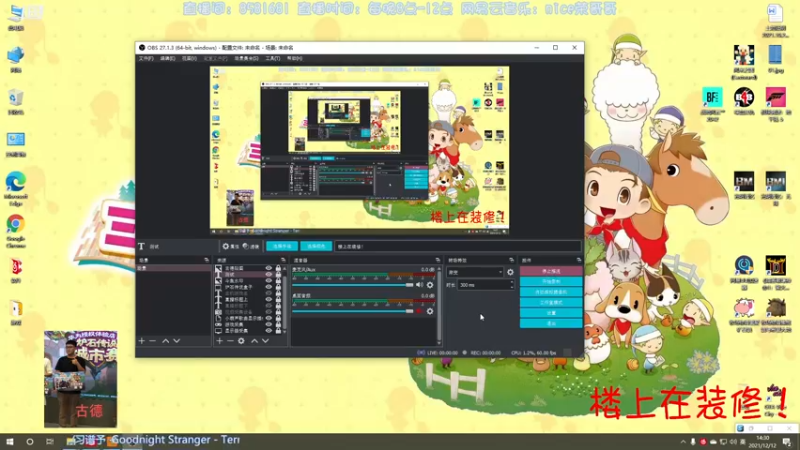Image resolution: width=800 pixels, height=450 pixels.
Task: Increase transition duration with up stepper arrow
Action: coord(512,283)
